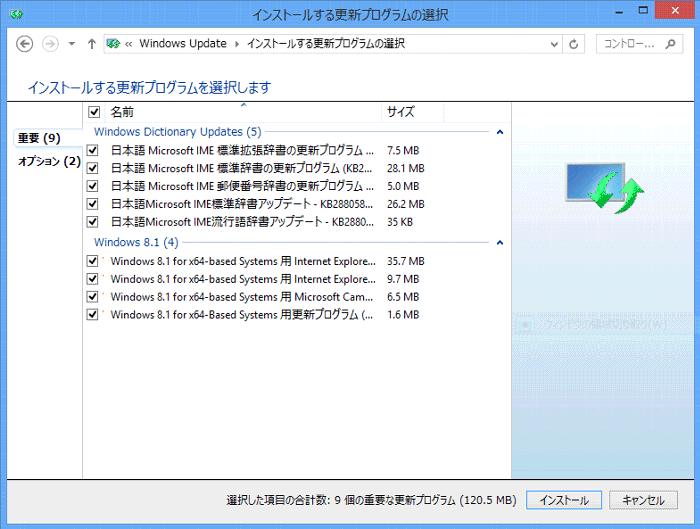Click the インストール button
This screenshot has height=529, width=700.
(x=564, y=500)
